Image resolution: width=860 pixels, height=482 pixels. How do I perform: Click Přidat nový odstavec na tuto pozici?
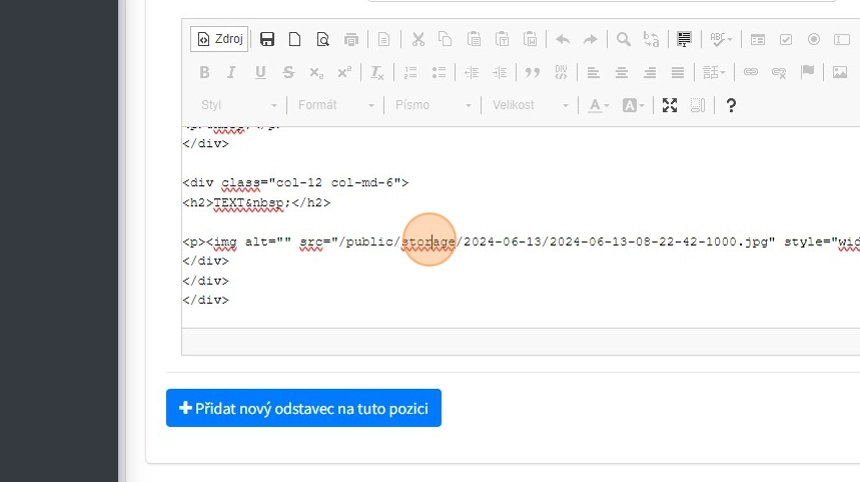303,408
